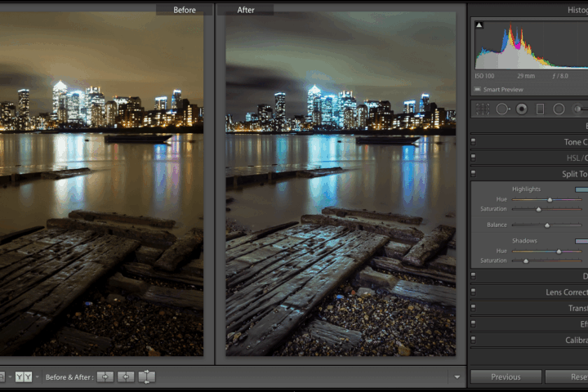Open the HSL tab in panel header
Screen dimensions: 588x392
572,158
